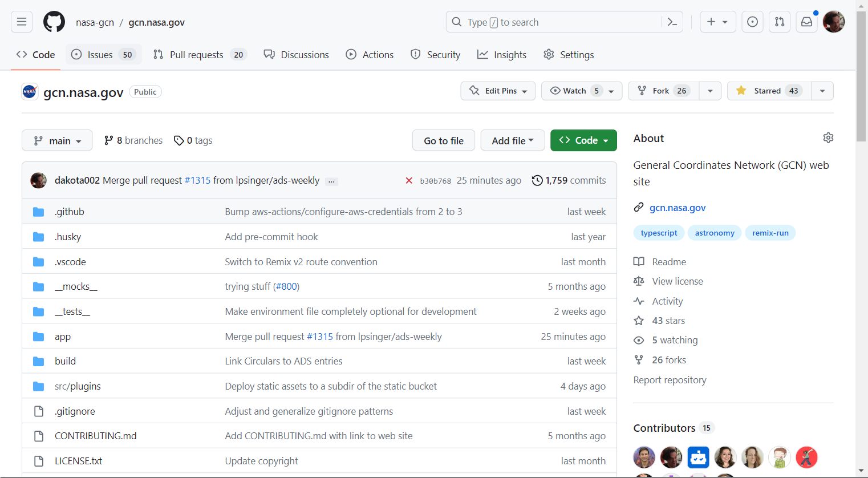View the 1,759 commits history
868x478 pixels.
pyautogui.click(x=569, y=180)
